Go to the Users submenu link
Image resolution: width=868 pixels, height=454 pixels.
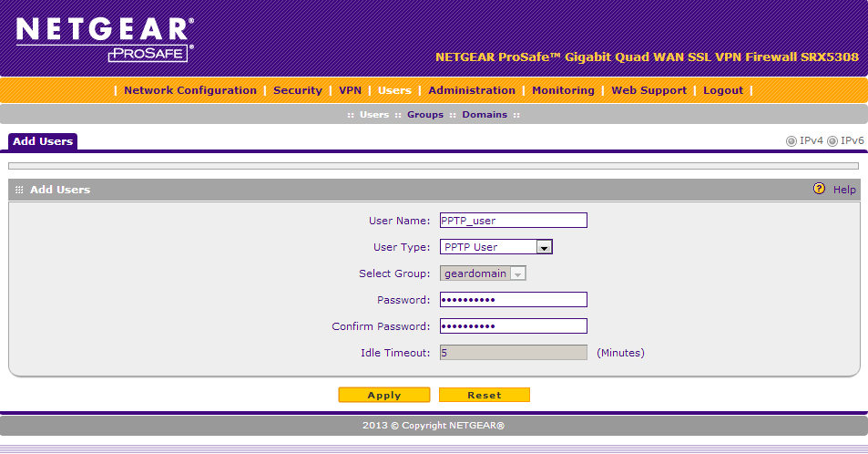374,115
